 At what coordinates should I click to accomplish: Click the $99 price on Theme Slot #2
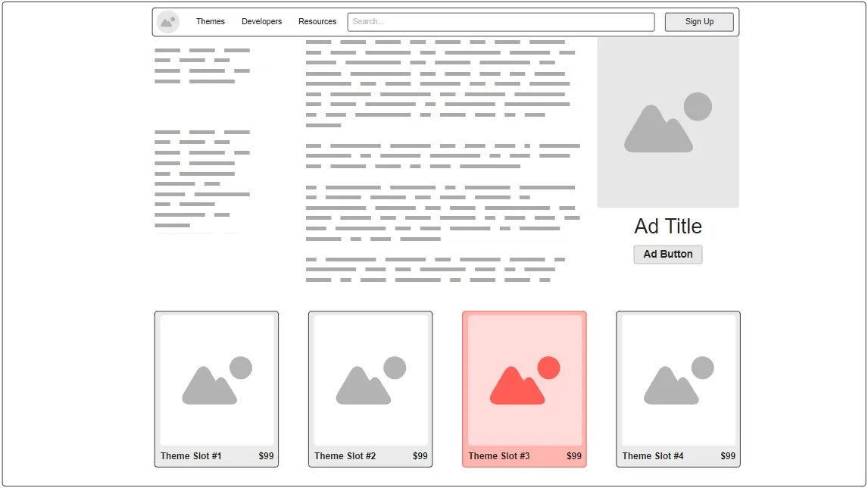point(420,456)
